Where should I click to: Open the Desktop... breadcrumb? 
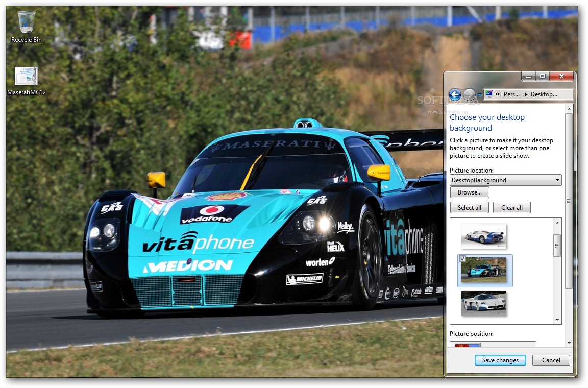pyautogui.click(x=544, y=94)
